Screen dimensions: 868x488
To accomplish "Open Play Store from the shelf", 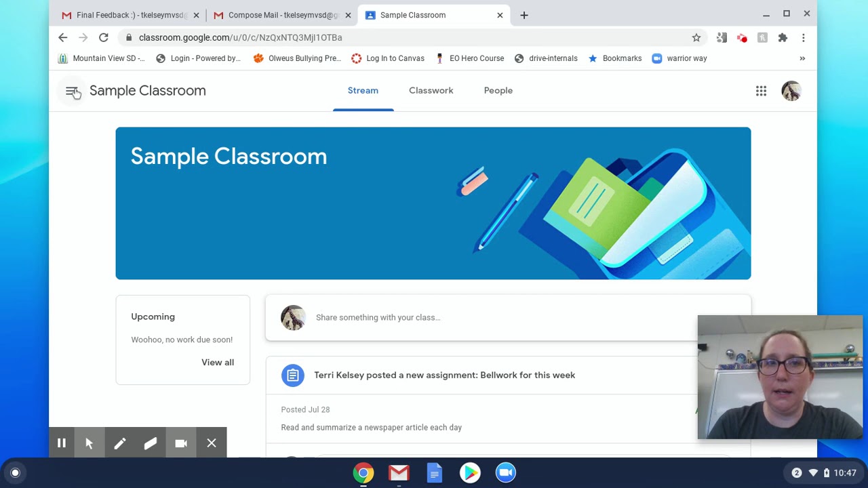I will tap(470, 473).
